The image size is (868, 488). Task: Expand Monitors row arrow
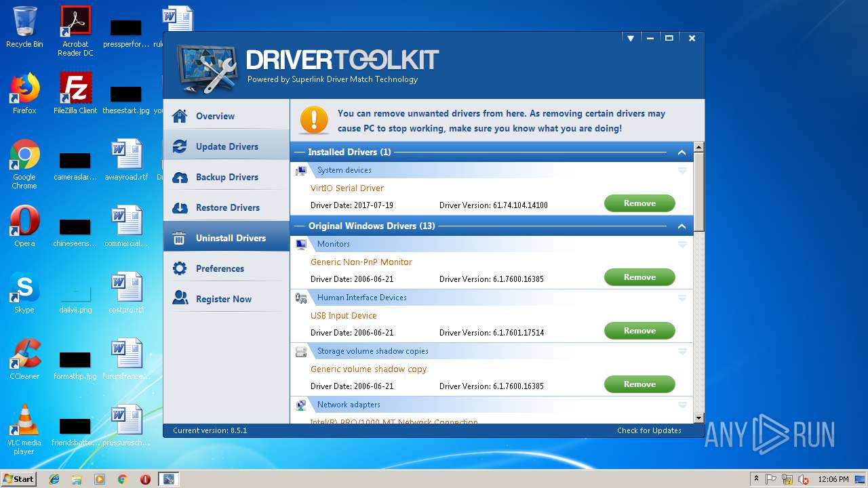[x=682, y=245]
